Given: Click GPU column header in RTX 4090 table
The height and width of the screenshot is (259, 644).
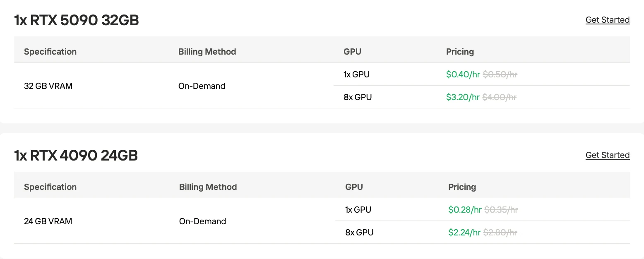Looking at the screenshot, I should 354,187.
